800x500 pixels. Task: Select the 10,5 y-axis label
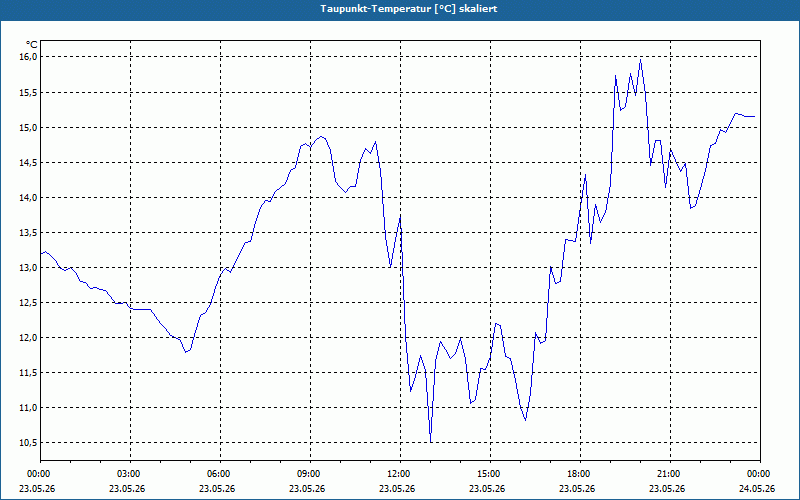pyautogui.click(x=29, y=442)
